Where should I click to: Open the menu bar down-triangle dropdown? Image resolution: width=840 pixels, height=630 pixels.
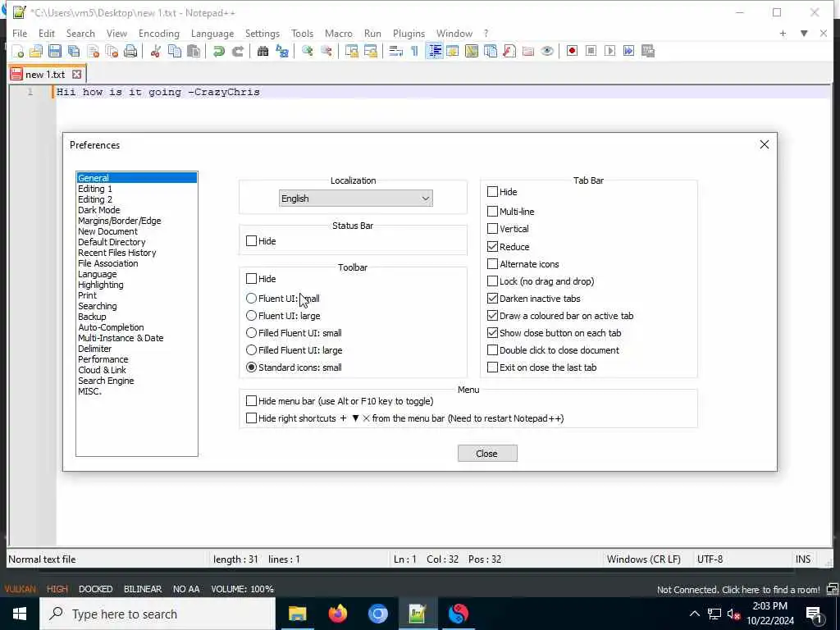pos(804,33)
